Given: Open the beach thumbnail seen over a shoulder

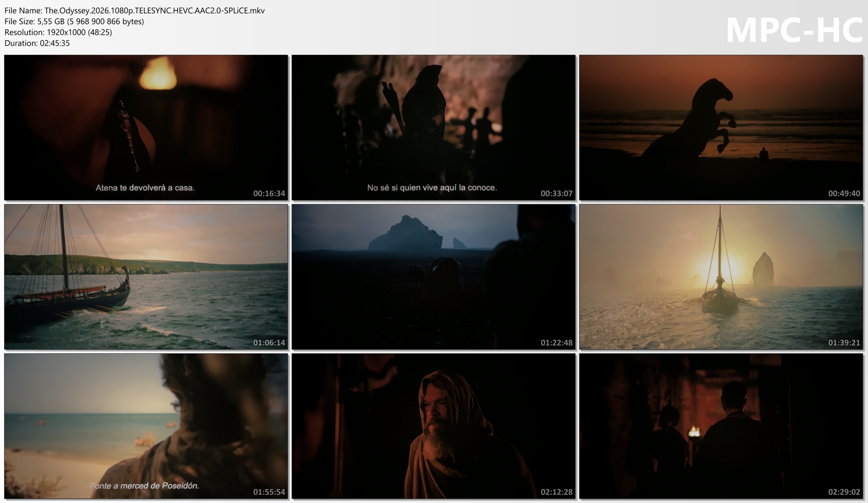Looking at the screenshot, I should pyautogui.click(x=146, y=426).
